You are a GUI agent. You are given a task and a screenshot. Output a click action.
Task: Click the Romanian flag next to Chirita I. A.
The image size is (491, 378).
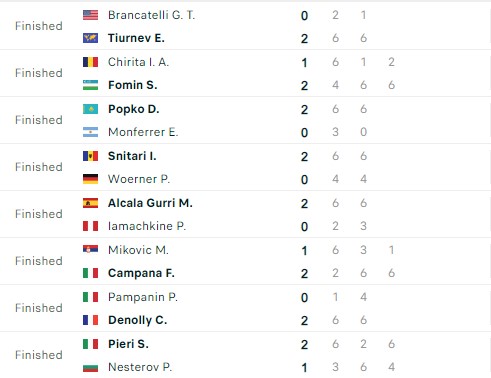[90, 62]
